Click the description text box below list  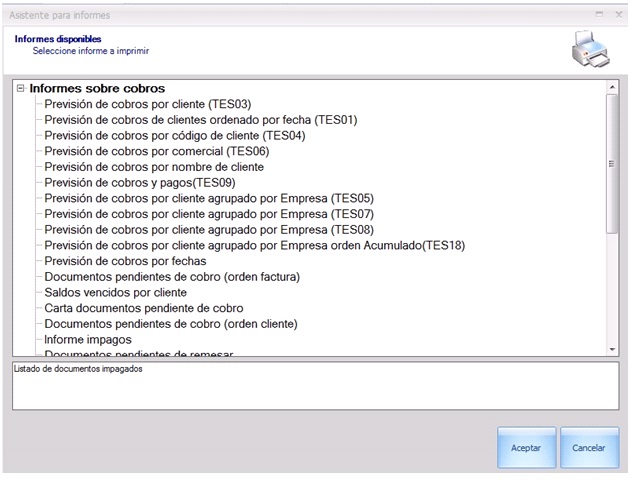point(315,386)
